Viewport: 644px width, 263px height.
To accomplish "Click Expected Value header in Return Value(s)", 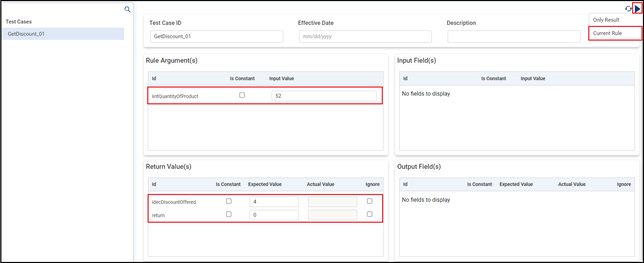I will [265, 184].
